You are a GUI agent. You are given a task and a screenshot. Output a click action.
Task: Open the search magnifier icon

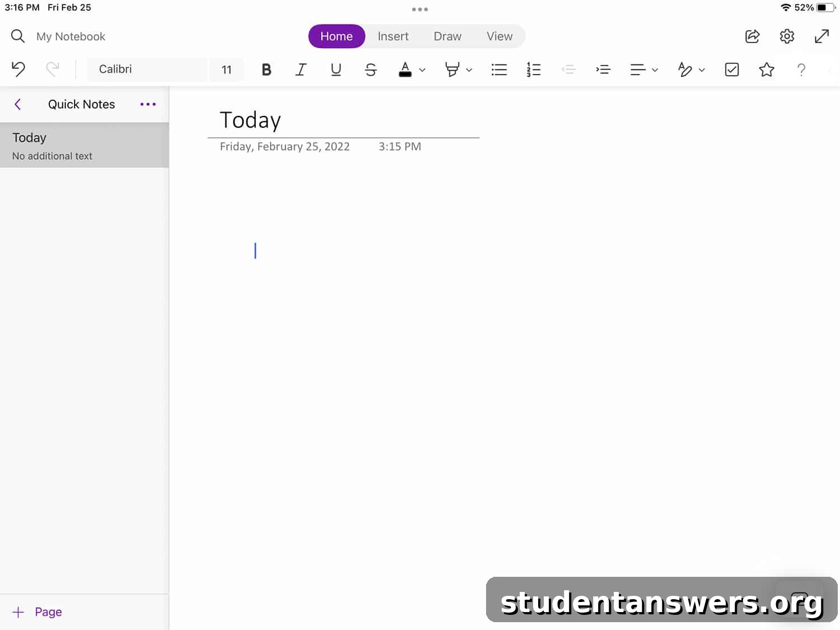point(18,36)
